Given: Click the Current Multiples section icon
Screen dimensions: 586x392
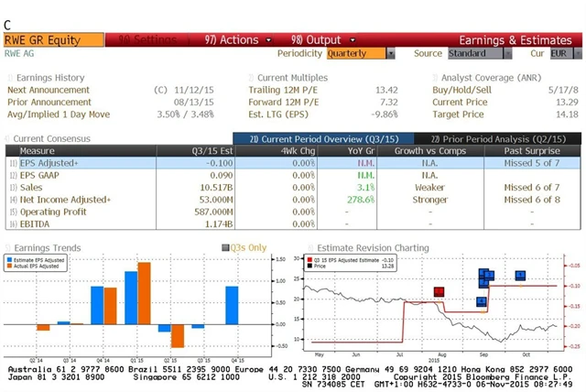Looking at the screenshot, I should (252, 78).
